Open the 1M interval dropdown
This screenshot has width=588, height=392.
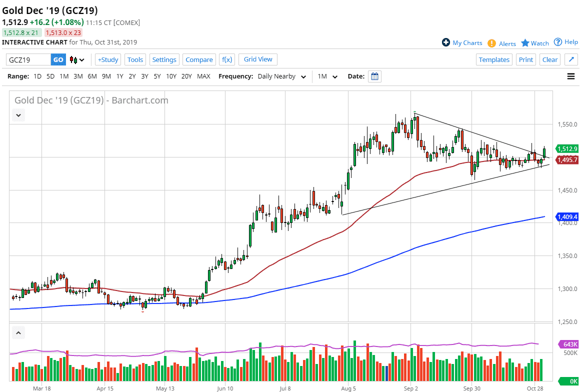pyautogui.click(x=327, y=76)
